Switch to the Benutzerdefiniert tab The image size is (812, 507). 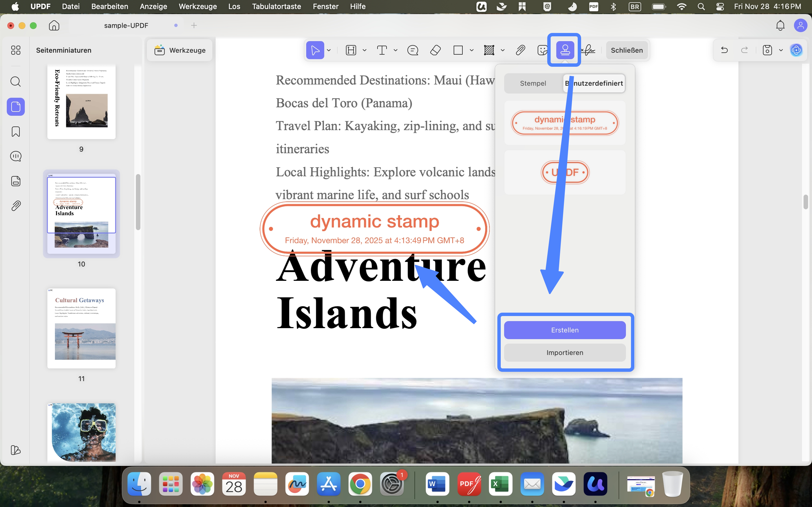(594, 83)
